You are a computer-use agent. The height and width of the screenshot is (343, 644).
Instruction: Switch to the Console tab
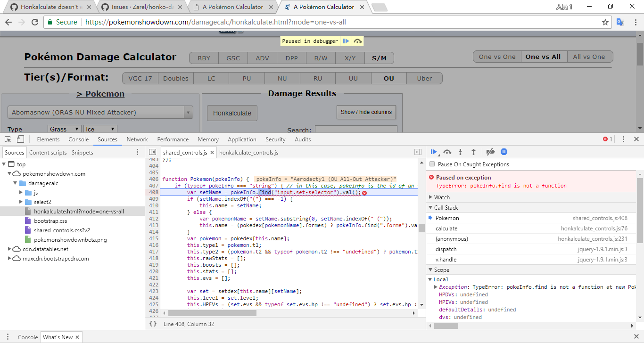pos(79,139)
